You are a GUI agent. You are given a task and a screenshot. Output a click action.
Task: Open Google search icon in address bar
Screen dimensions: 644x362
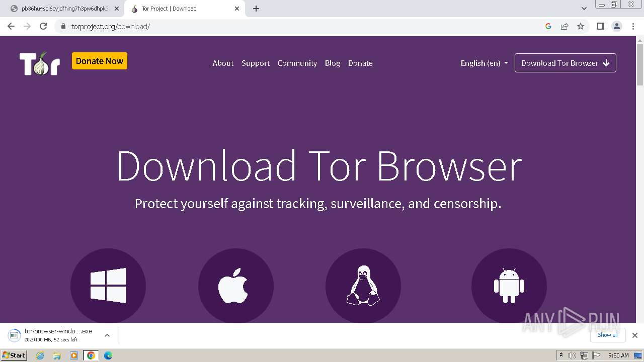click(x=548, y=26)
